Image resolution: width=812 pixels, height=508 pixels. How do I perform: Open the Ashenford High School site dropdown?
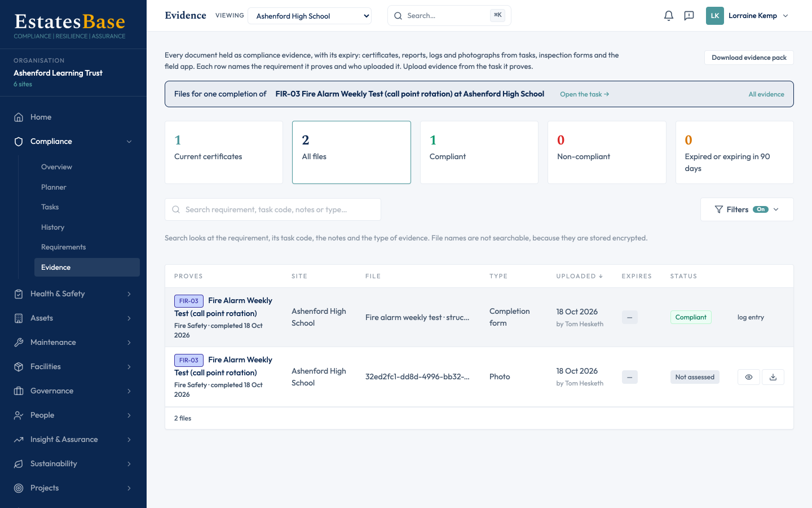coord(310,16)
